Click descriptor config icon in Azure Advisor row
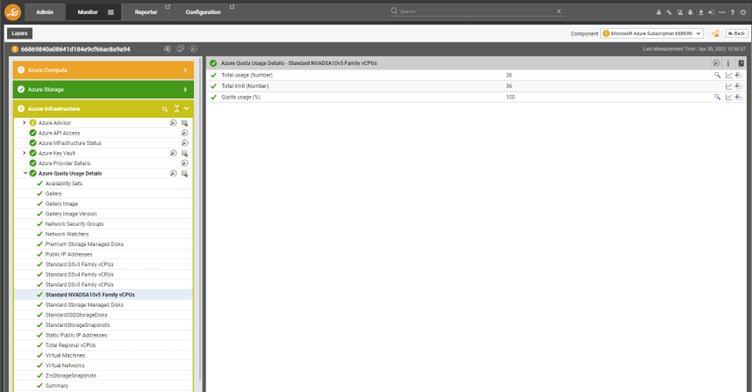Screen dimensions: 752x392 [184, 123]
